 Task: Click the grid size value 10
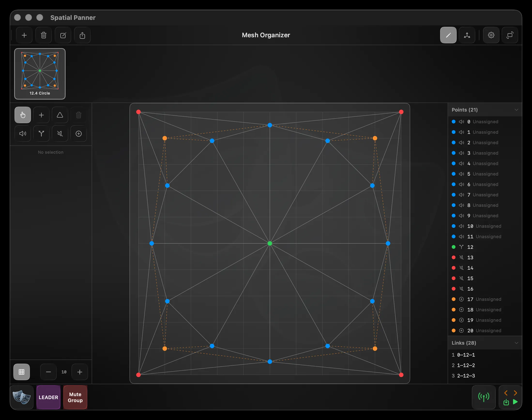[x=64, y=372]
